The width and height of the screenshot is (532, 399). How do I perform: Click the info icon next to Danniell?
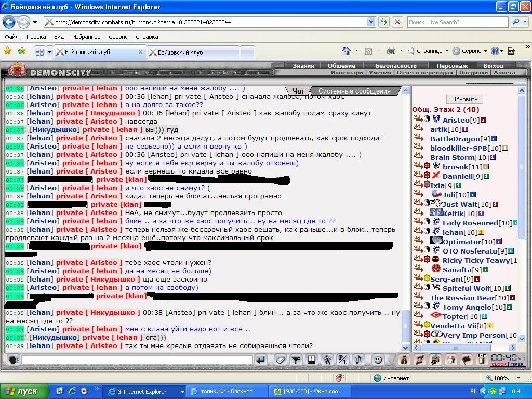(486, 176)
